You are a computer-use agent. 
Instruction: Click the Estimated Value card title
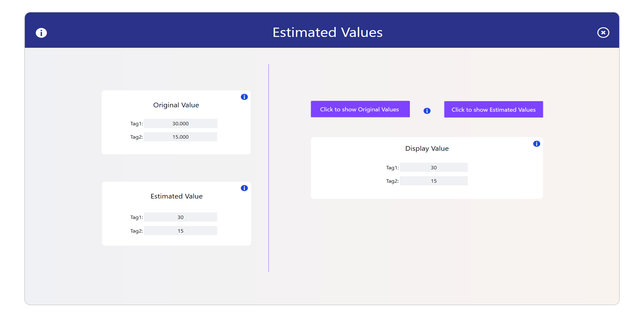[x=176, y=196]
